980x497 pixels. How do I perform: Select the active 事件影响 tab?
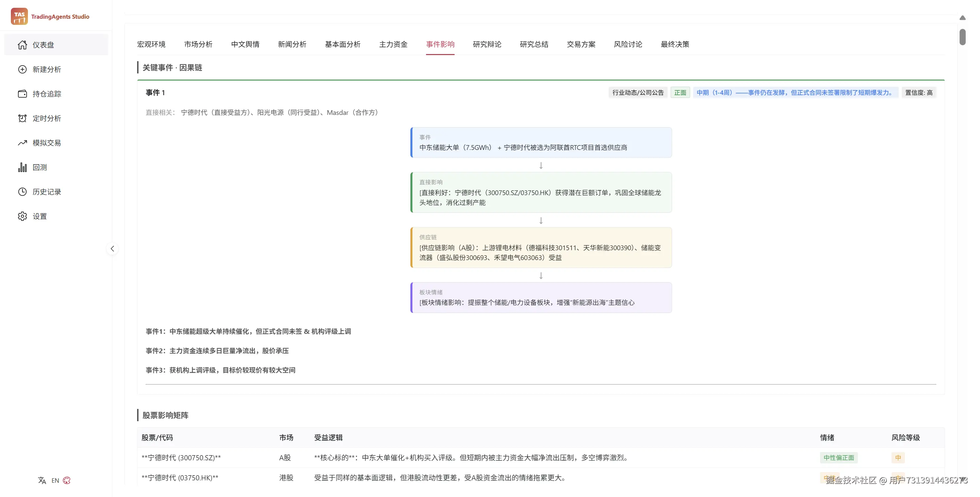click(x=440, y=44)
